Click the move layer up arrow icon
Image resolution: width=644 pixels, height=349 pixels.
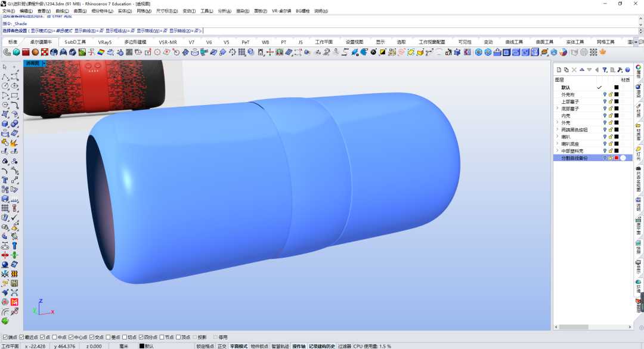[581, 70]
